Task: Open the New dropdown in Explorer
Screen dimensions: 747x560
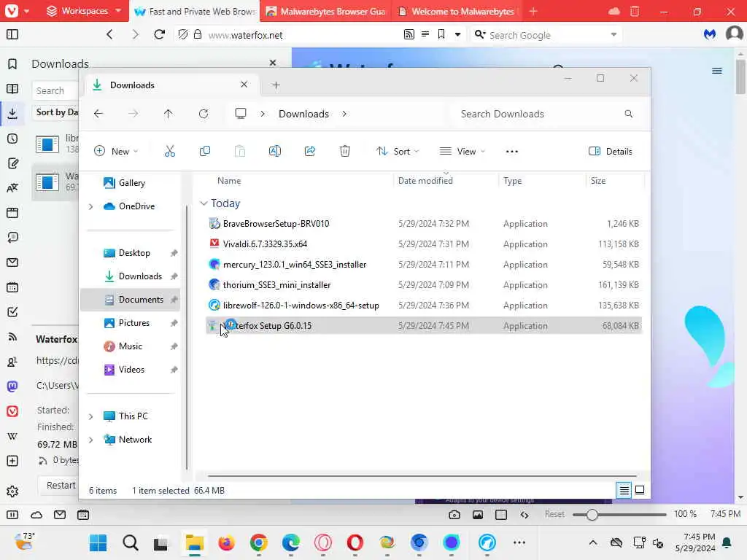Action: [x=116, y=152]
